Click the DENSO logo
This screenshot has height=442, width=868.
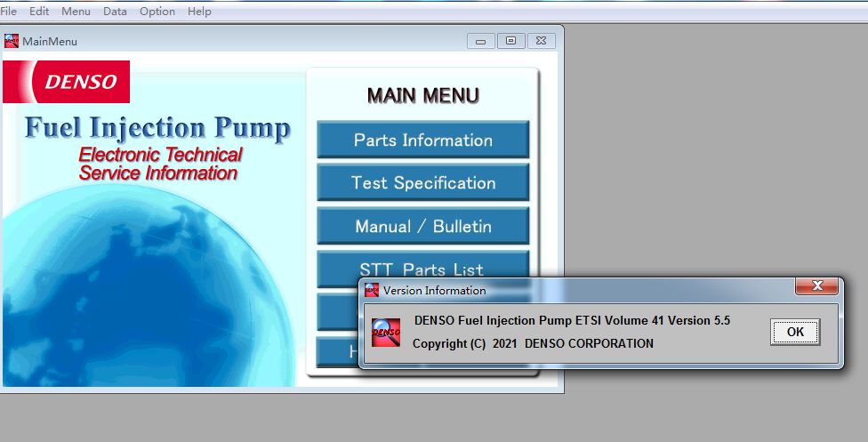click(67, 82)
